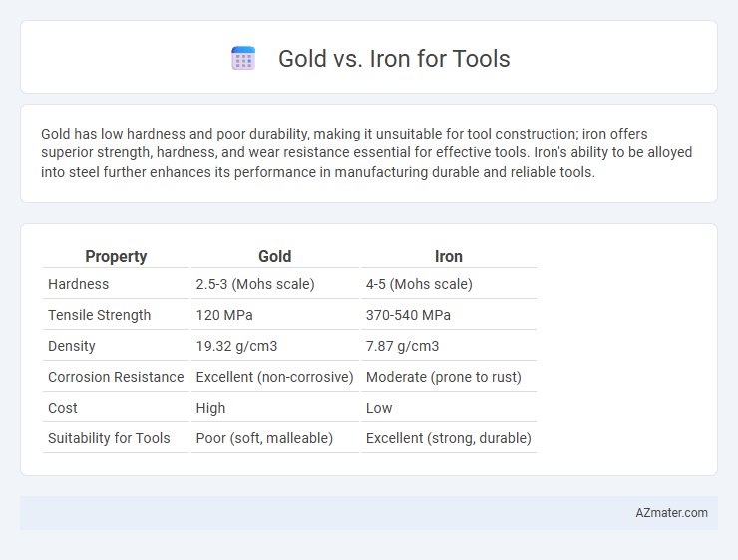The width and height of the screenshot is (738, 560).
Task: Click the '120 MPa' value
Action: [224, 315]
